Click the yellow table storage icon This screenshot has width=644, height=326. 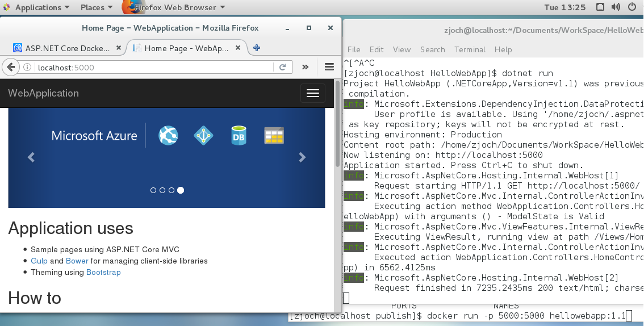pos(274,136)
